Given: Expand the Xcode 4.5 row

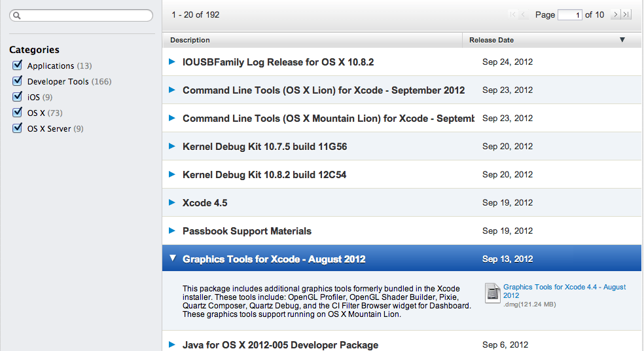Looking at the screenshot, I should (172, 202).
